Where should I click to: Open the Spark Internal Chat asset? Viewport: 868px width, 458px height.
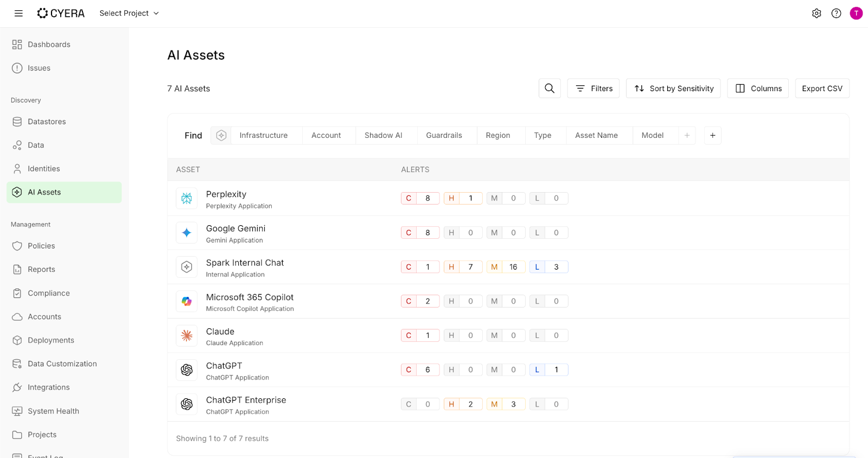point(245,263)
